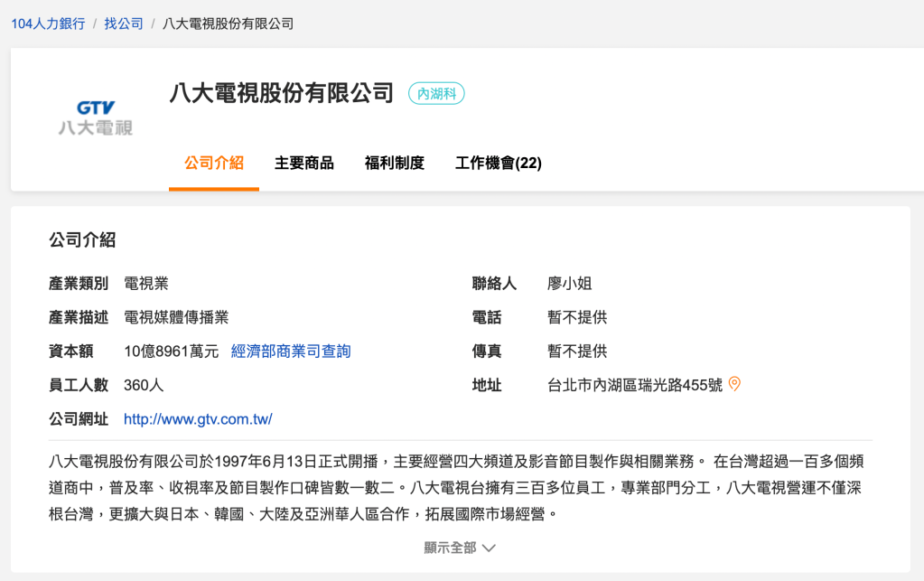Open the 福利制度 tab

click(394, 164)
